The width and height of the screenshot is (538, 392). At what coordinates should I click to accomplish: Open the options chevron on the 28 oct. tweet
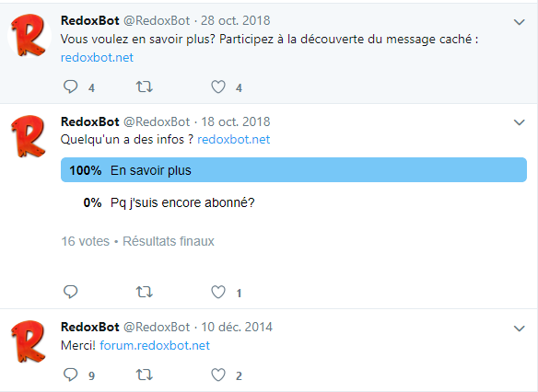point(520,22)
